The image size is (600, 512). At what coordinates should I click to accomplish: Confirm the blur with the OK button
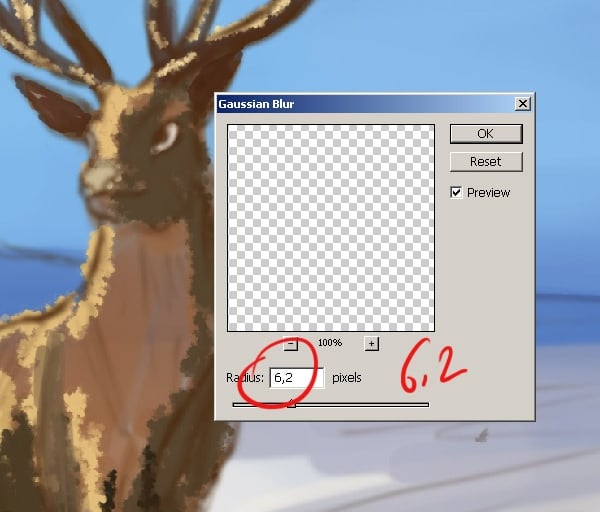(x=486, y=134)
